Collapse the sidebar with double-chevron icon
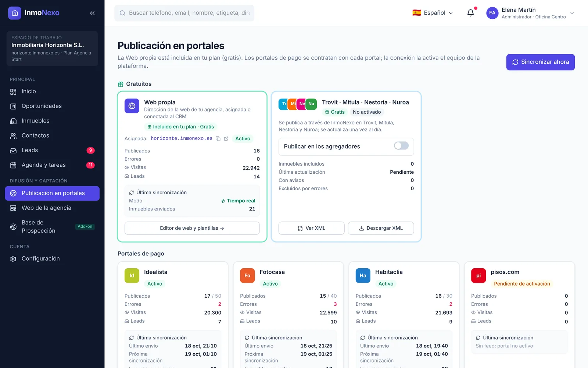Viewport: 588px width, 368px height. (92, 13)
